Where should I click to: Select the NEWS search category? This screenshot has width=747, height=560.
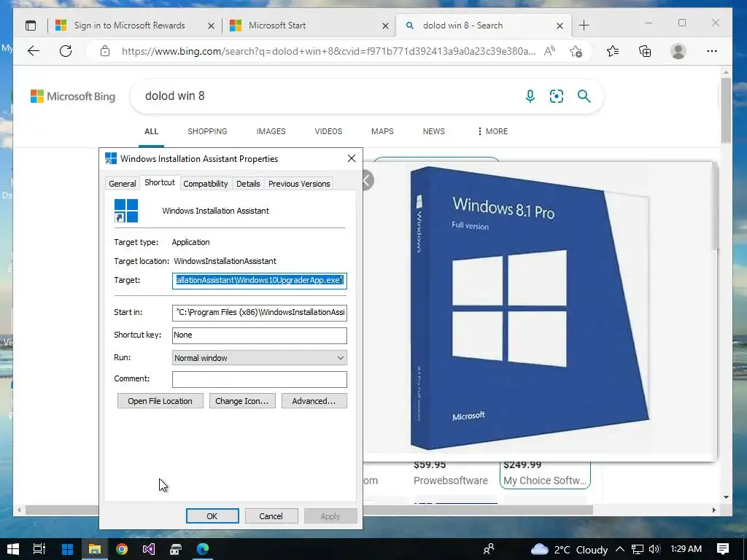tap(433, 131)
